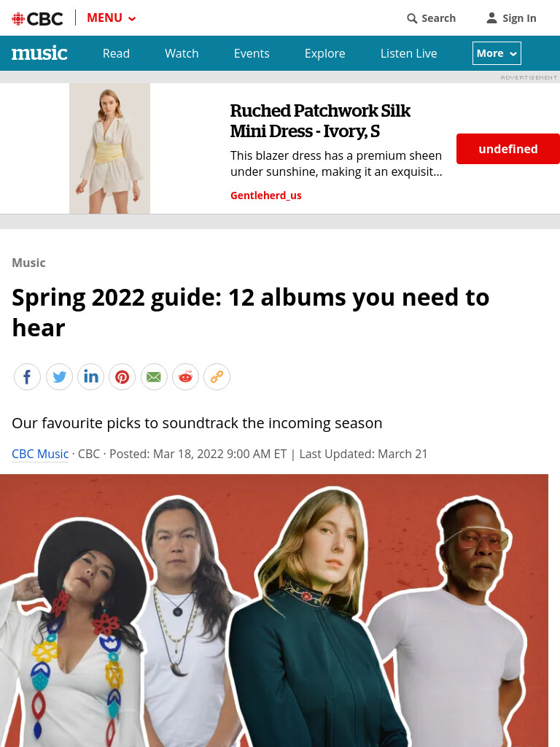
Task: Share article on Facebook
Action: pos(27,377)
